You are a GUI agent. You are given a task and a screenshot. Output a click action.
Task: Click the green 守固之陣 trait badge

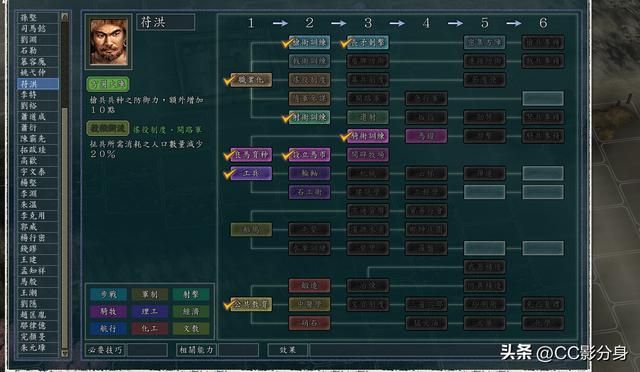108,84
